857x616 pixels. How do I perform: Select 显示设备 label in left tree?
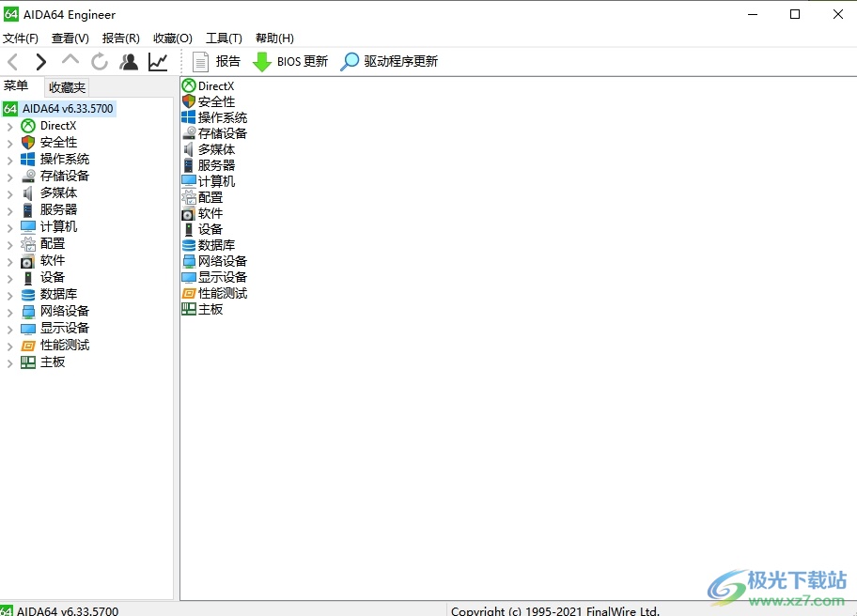point(65,329)
